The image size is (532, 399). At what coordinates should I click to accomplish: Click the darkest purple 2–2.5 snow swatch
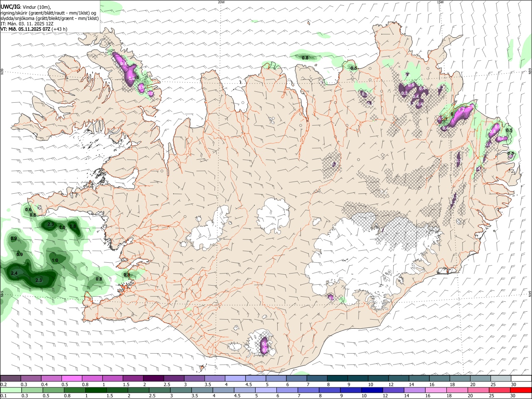(153, 378)
